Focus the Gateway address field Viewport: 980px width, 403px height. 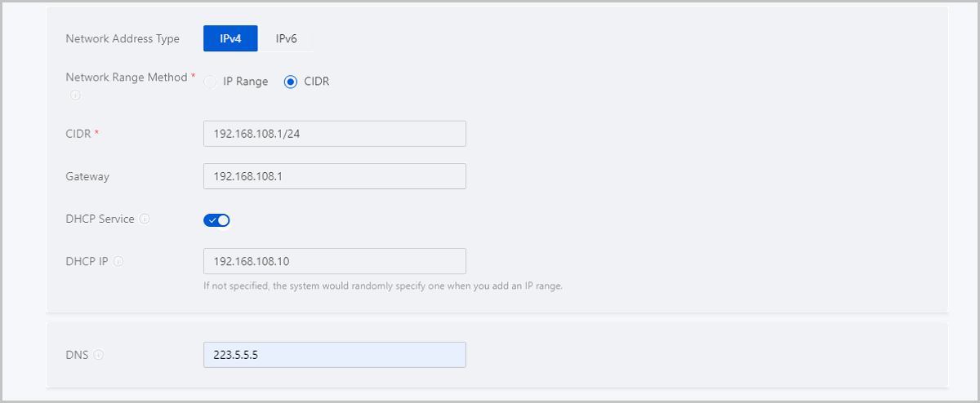[334, 176]
